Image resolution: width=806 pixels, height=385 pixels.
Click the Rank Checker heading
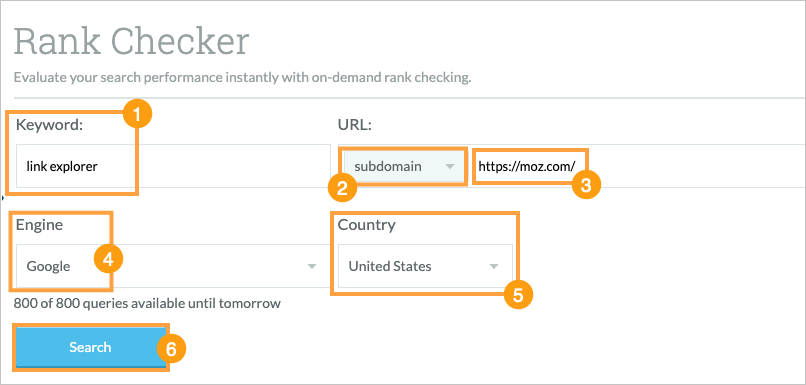point(132,42)
